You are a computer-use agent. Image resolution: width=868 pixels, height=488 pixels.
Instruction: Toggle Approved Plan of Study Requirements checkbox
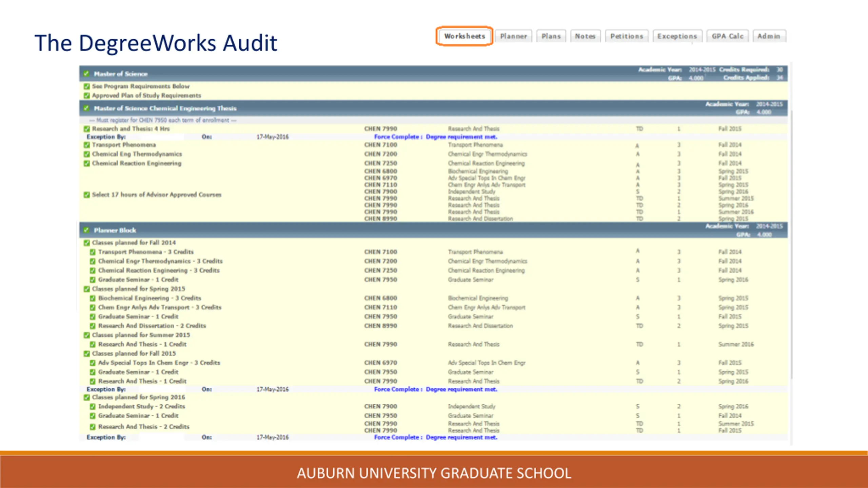tap(87, 96)
